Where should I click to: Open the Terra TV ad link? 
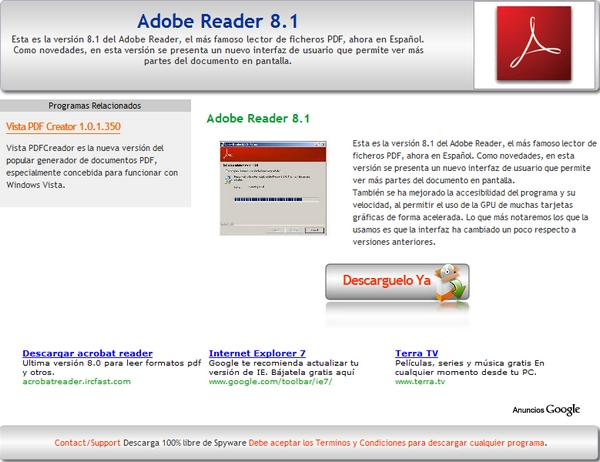coord(416,353)
